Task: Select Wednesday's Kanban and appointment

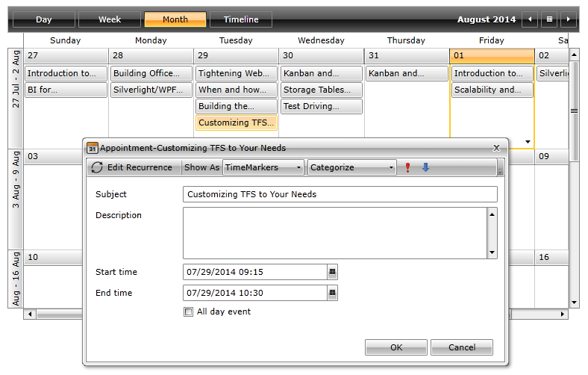Action: pos(322,73)
